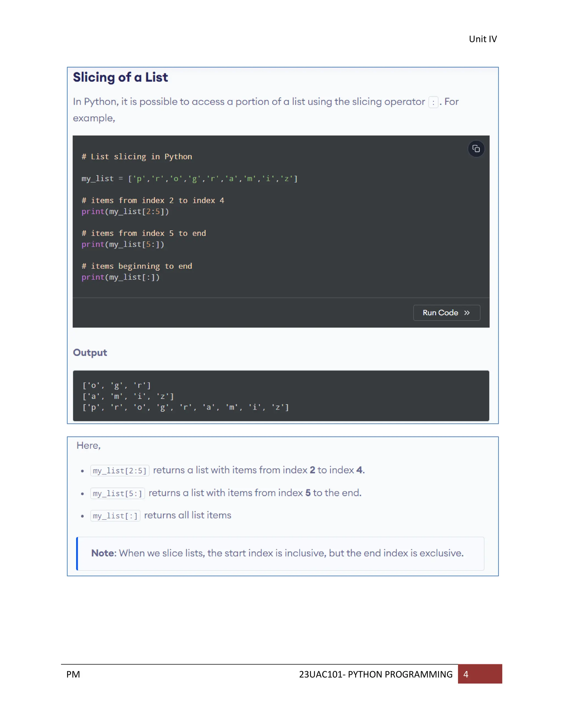Click the '# items from index 5 to end' comment

tap(144, 233)
